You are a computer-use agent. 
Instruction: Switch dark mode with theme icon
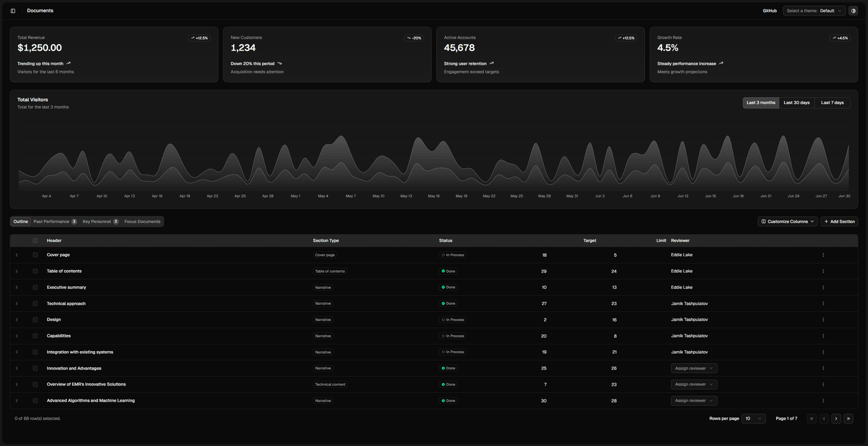click(x=853, y=11)
